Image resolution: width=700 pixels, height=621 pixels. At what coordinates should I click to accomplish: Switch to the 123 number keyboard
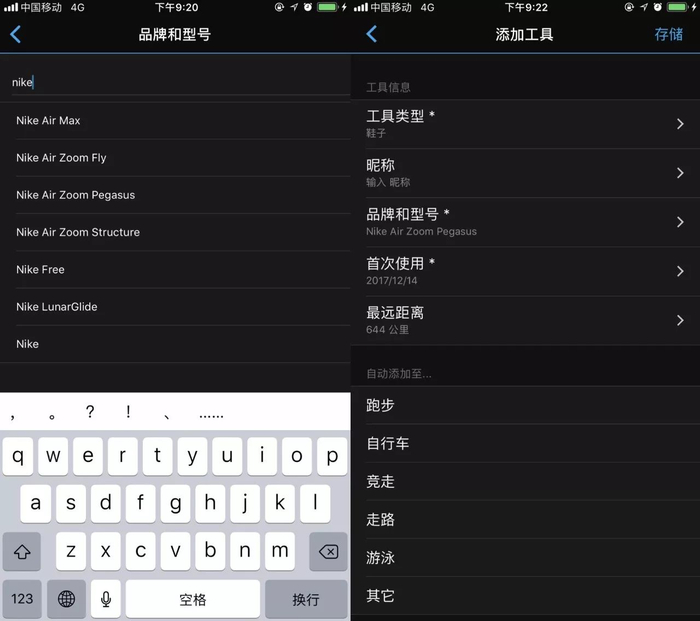tap(22, 599)
